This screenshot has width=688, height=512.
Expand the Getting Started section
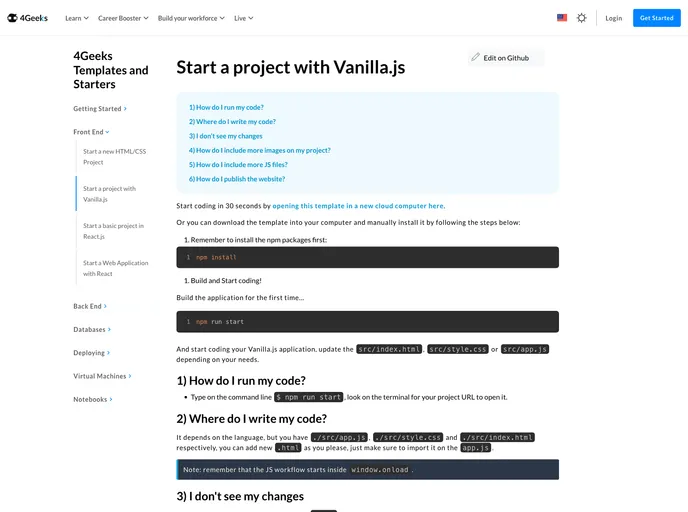point(100,108)
